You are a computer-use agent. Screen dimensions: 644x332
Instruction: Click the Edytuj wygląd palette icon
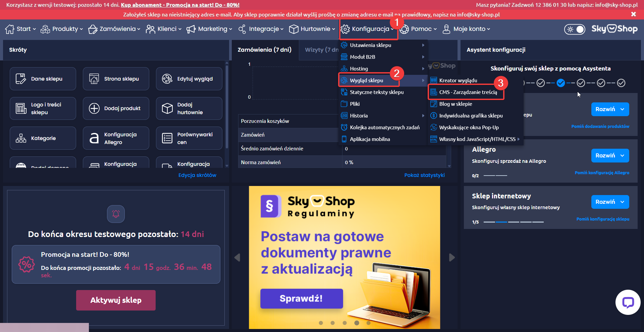point(167,79)
